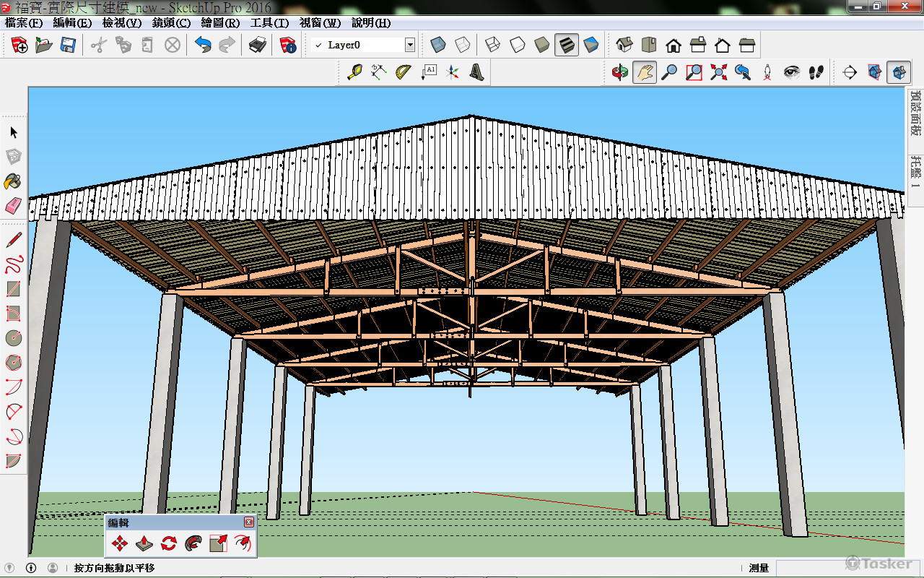Click the Undo arrow button
The width and height of the screenshot is (924, 578).
[x=203, y=46]
